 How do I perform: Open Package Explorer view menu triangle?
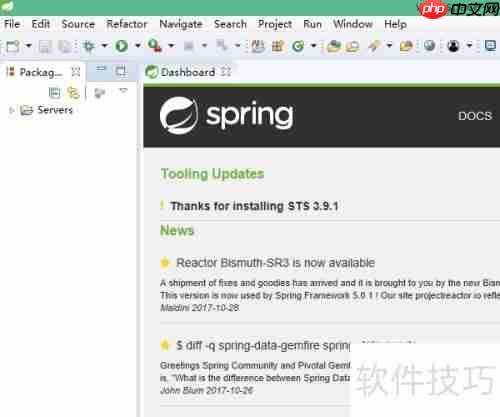pyautogui.click(x=123, y=90)
